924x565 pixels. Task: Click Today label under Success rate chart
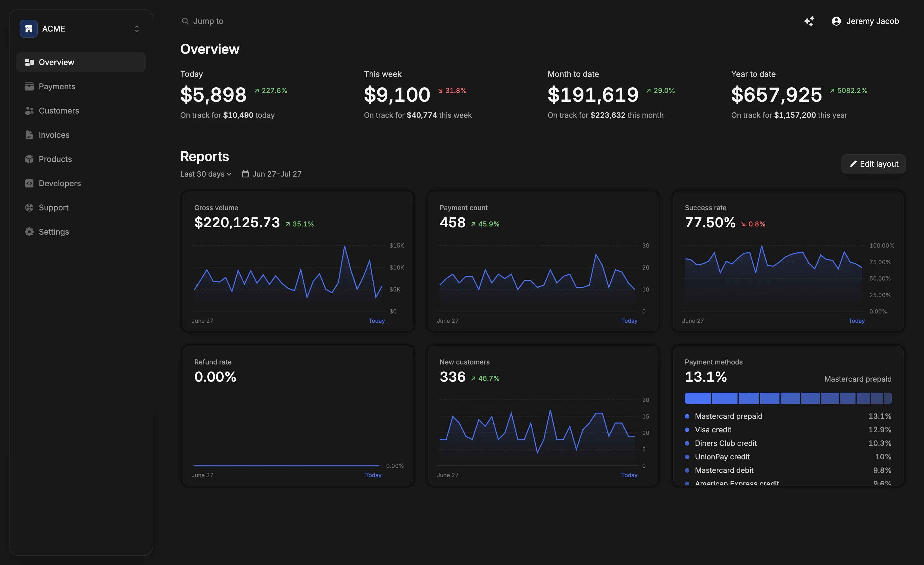click(x=856, y=321)
